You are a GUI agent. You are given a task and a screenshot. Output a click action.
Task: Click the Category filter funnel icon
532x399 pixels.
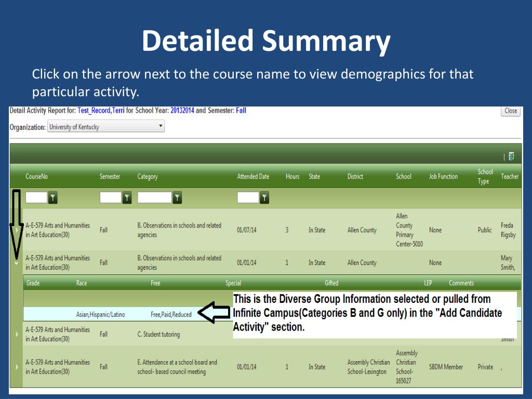pos(177,197)
